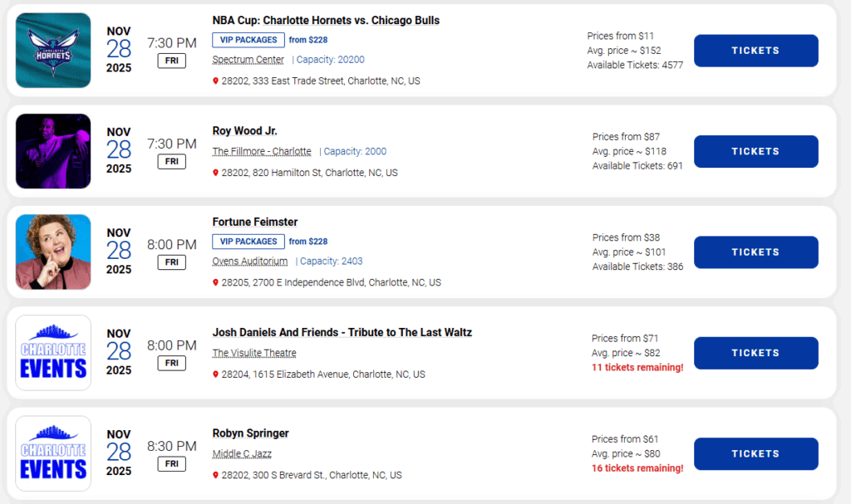Screen dimensions: 851x504
Task: Buy tickets for Fortune Feimster show
Action: pyautogui.click(x=755, y=252)
